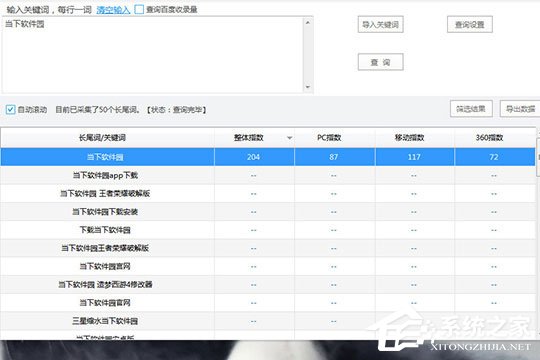Select the row 下载当下软件园
Image resolution: width=540 pixels, height=360 pixels.
coord(268,230)
